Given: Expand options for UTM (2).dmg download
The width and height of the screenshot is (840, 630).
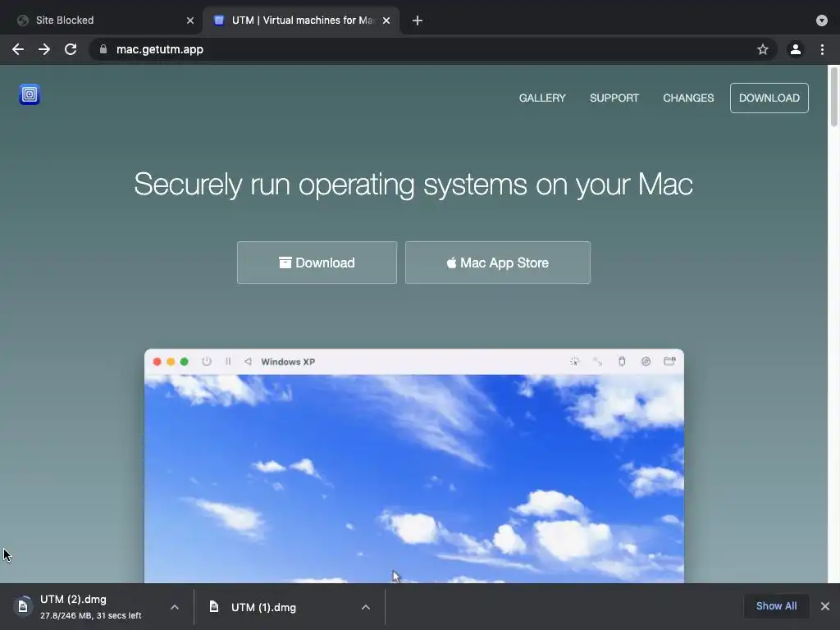Looking at the screenshot, I should pos(174,607).
